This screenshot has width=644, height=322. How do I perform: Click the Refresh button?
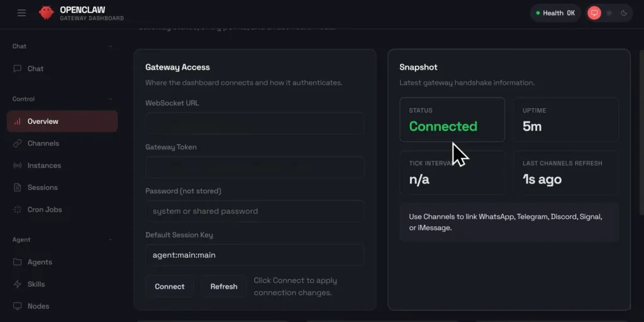[224, 287]
